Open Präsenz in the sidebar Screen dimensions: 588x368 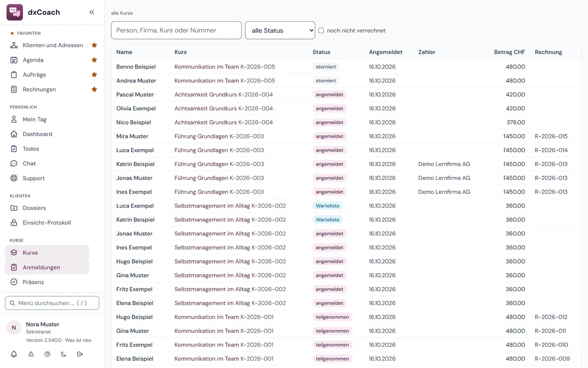(47, 282)
